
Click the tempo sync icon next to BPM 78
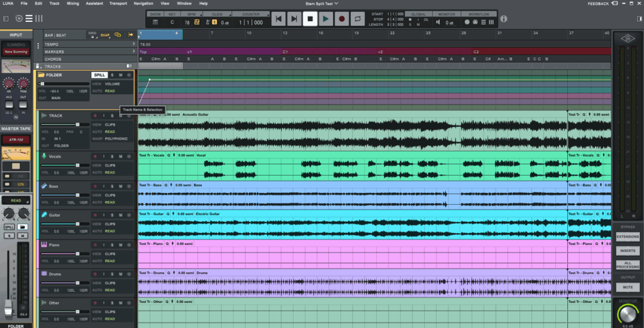[x=197, y=22]
